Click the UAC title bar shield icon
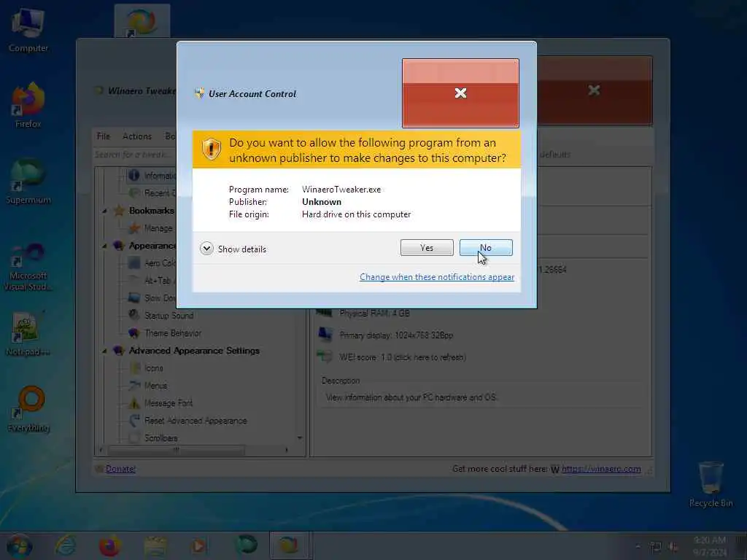The height and width of the screenshot is (560, 747). click(199, 93)
